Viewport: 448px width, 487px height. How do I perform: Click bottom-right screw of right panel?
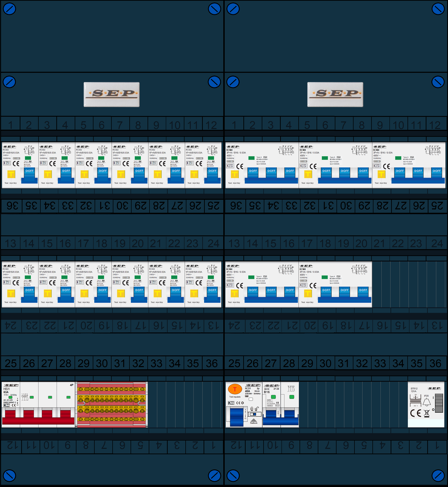point(438,476)
